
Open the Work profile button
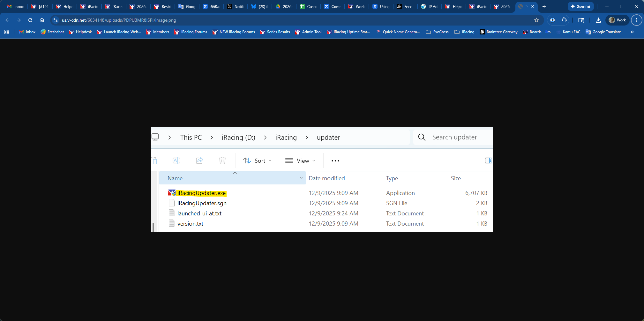(x=617, y=20)
